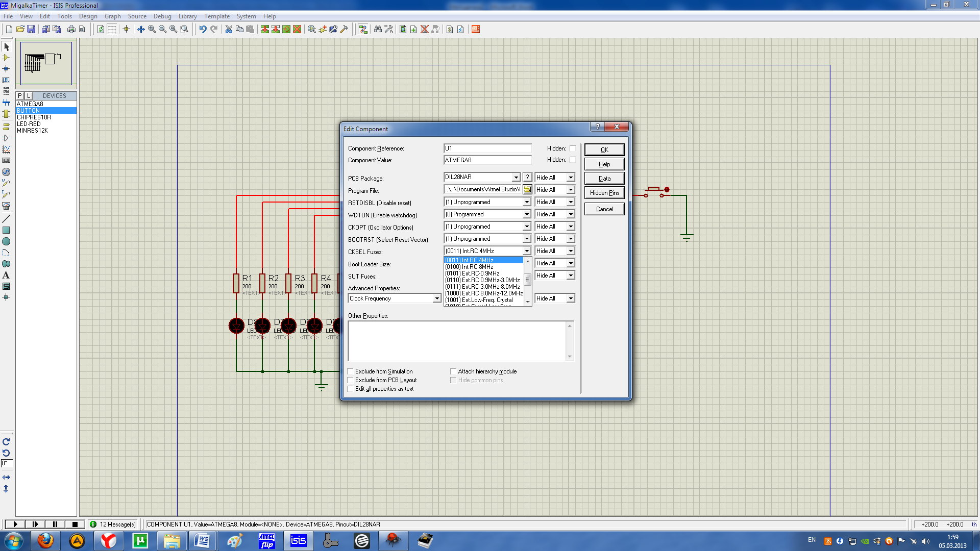Screen dimensions: 980x551
Task: Save the design using the floppy icon
Action: coord(31,29)
